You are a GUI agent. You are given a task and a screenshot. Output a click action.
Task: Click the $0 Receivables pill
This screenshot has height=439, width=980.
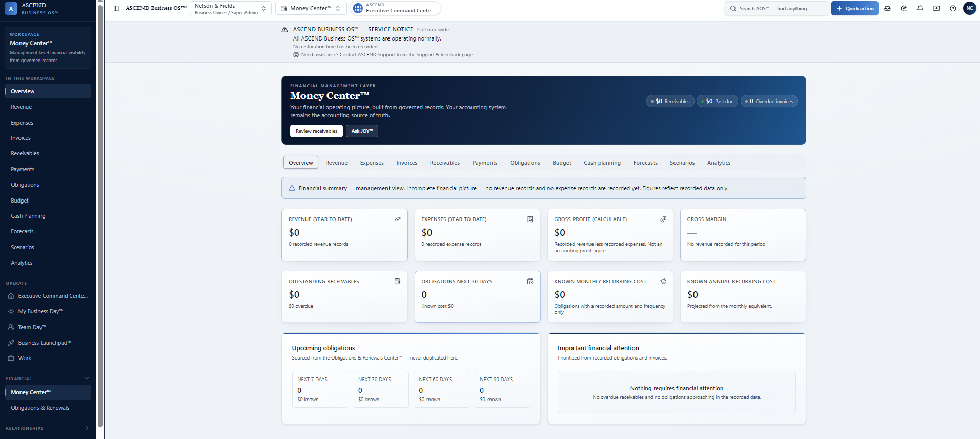[x=670, y=102]
